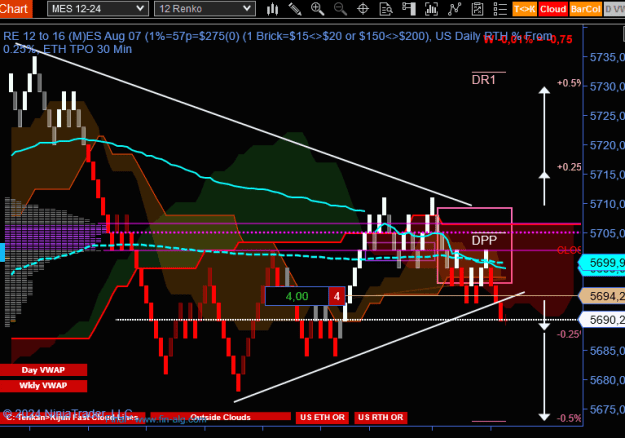The height and width of the screenshot is (438, 625).
Task: Toggle the BarCol button
Action: point(585,9)
